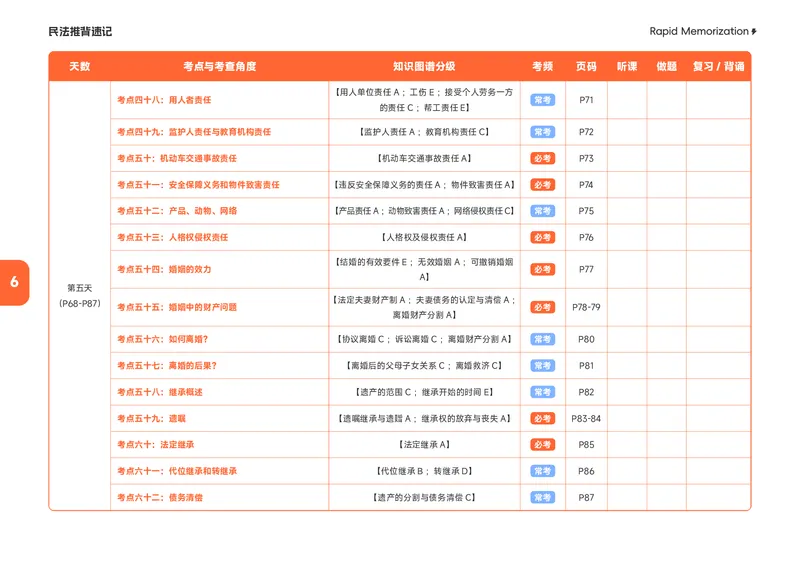Select page number P85
800x566 pixels.
(586, 445)
